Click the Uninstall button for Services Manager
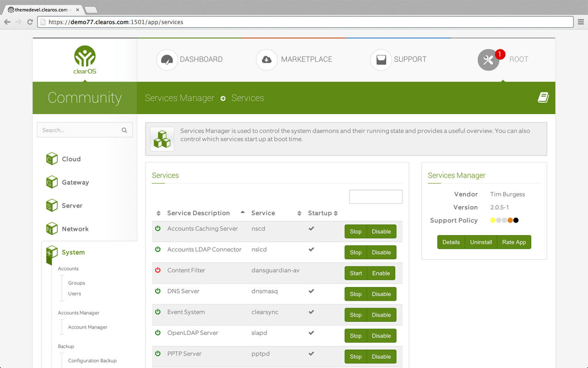Image resolution: width=588 pixels, height=368 pixels. pos(481,242)
